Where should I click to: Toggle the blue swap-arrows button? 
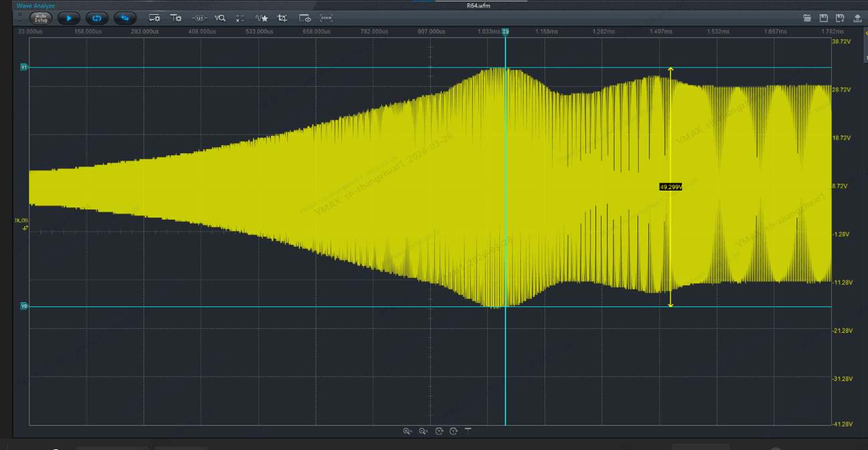point(125,18)
